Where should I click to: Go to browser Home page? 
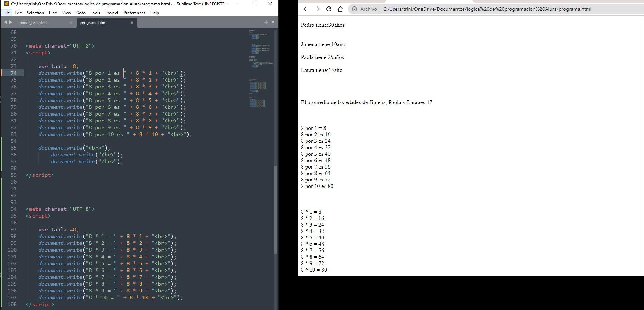tap(340, 9)
